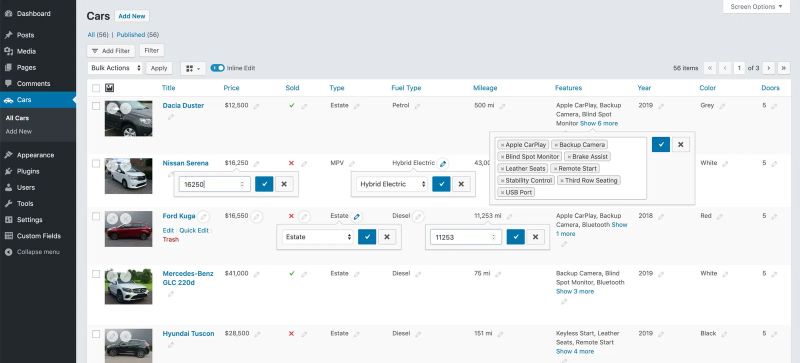Check the Dacia Duster row checkbox

96,106
